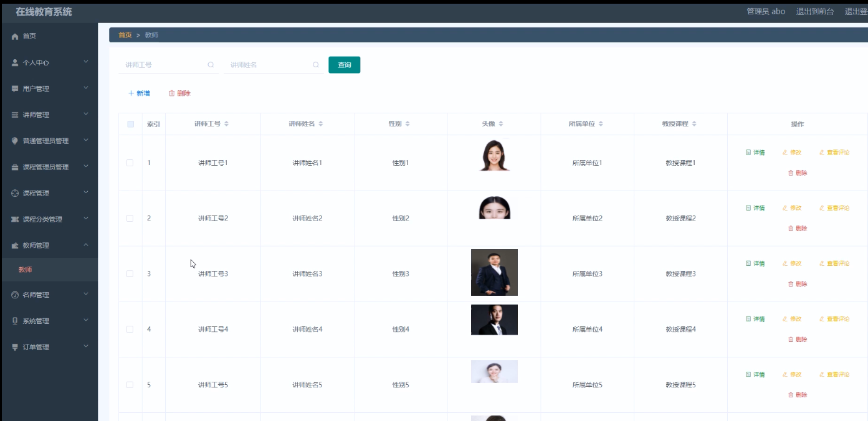This screenshot has width=868, height=421.
Task: Expand the 名师管理 menu chevron
Action: point(86,295)
